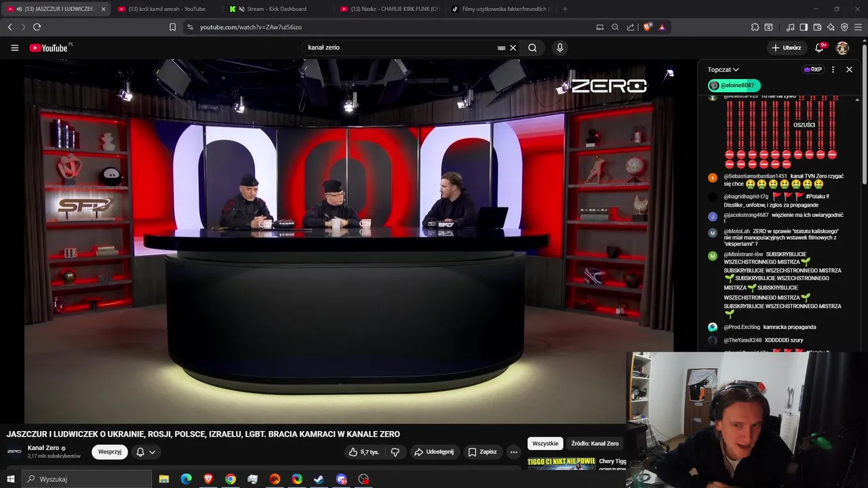The image size is (868, 488).
Task: Open the YouTube hamburger guide menu
Action: coord(14,48)
